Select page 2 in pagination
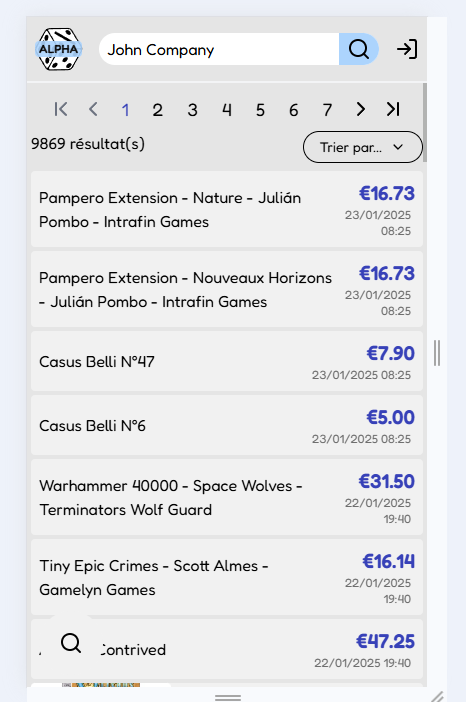Image resolution: width=466 pixels, height=702 pixels. pyautogui.click(x=158, y=110)
